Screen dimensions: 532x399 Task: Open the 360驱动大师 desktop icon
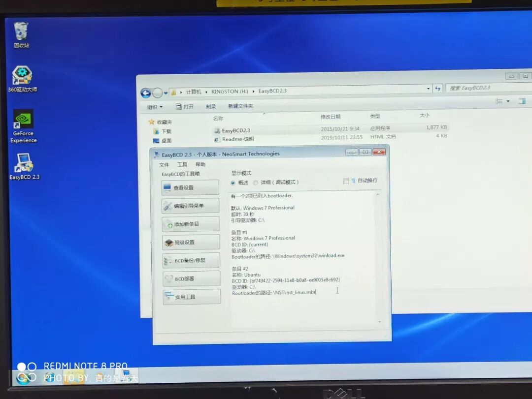coord(22,79)
